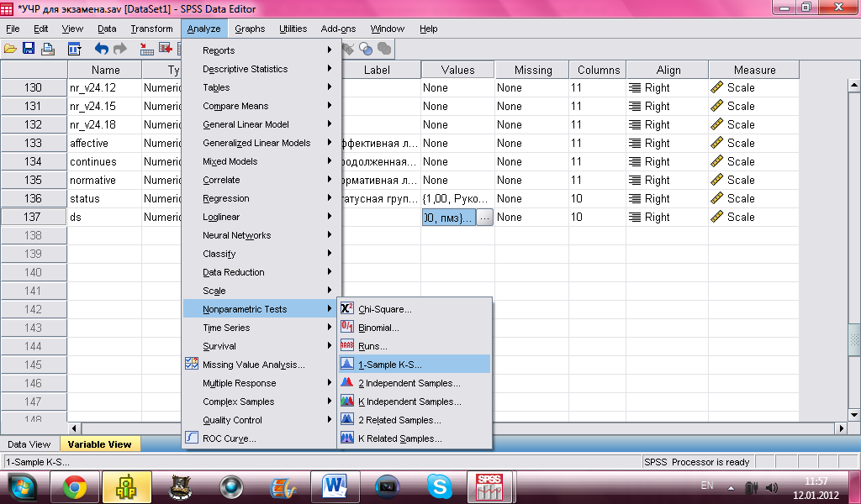Open the File menu

[x=13, y=29]
